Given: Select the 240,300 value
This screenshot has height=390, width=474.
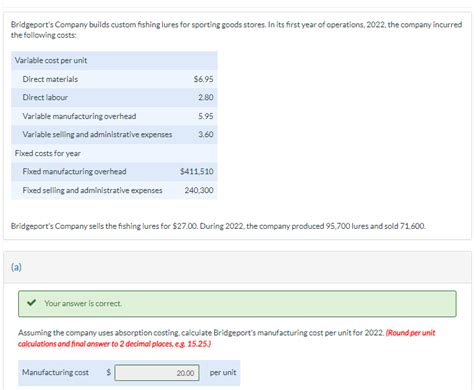Looking at the screenshot, I should (199, 190).
